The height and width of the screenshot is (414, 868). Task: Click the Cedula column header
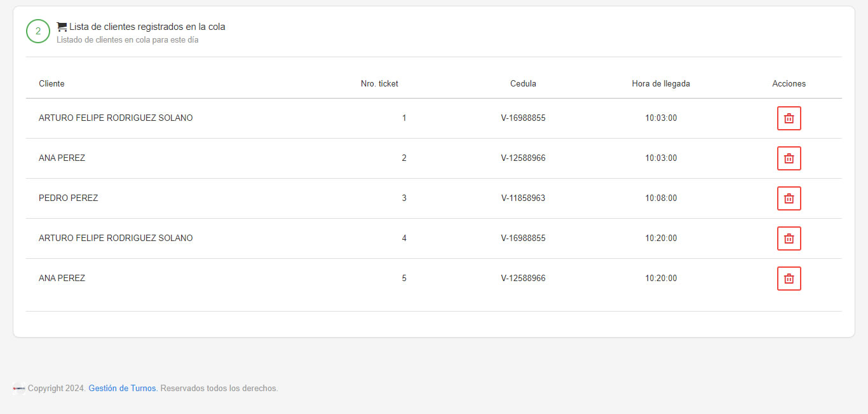pyautogui.click(x=523, y=84)
